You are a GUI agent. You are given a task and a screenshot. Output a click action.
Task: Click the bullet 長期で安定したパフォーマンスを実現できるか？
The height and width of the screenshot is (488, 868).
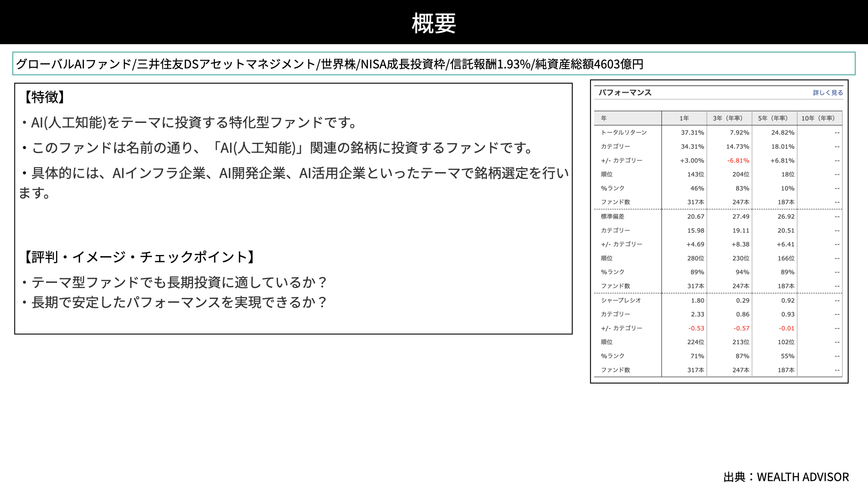[x=174, y=302]
